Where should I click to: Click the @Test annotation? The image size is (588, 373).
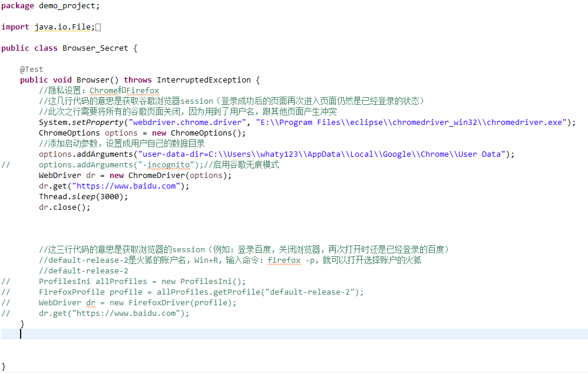click(31, 70)
